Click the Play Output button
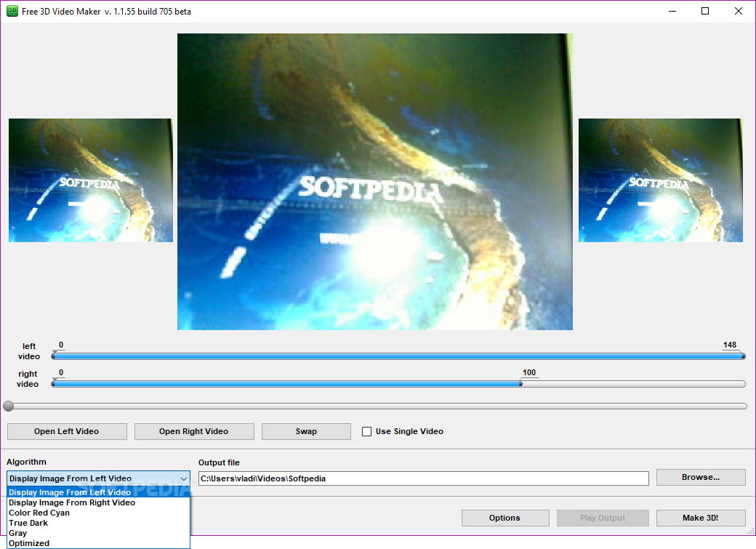756x549 pixels. pos(603,518)
